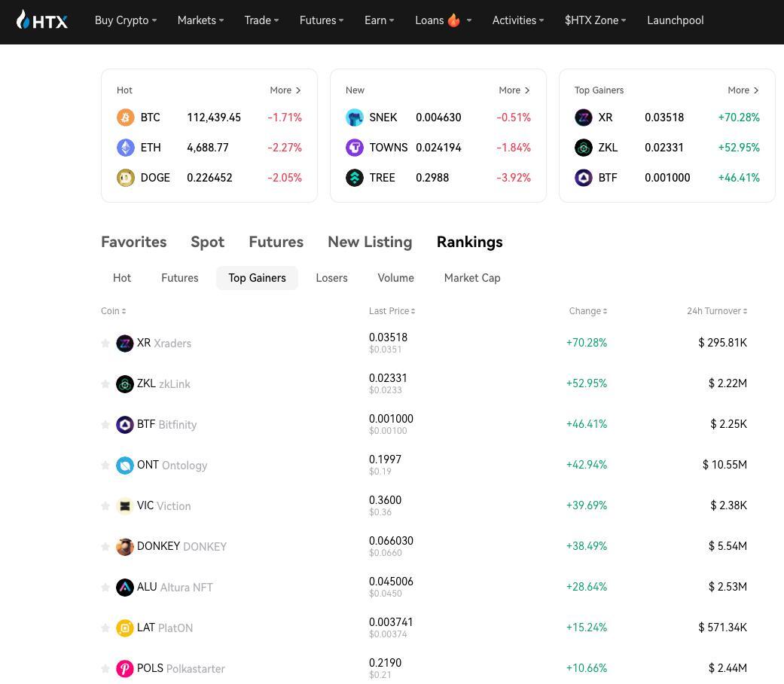Sort the table by Change
The height and width of the screenshot is (684, 784).
pyautogui.click(x=588, y=311)
